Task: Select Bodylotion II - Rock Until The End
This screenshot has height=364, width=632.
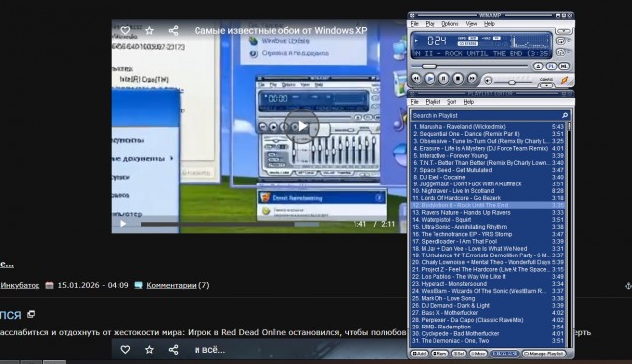Action: point(487,205)
